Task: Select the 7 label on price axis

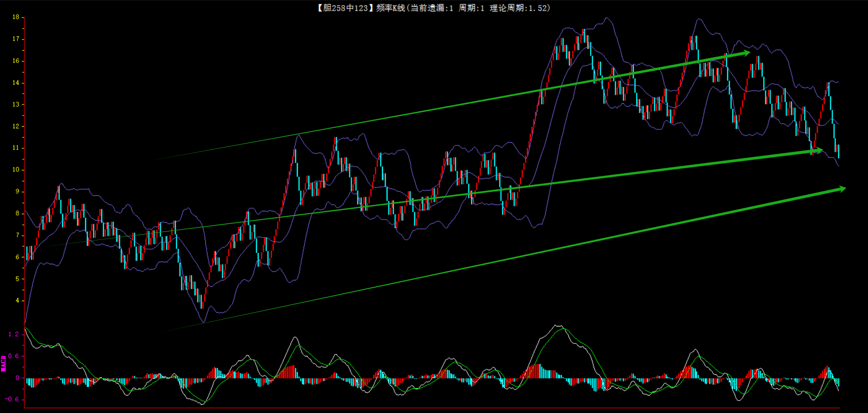Action: pyautogui.click(x=17, y=235)
